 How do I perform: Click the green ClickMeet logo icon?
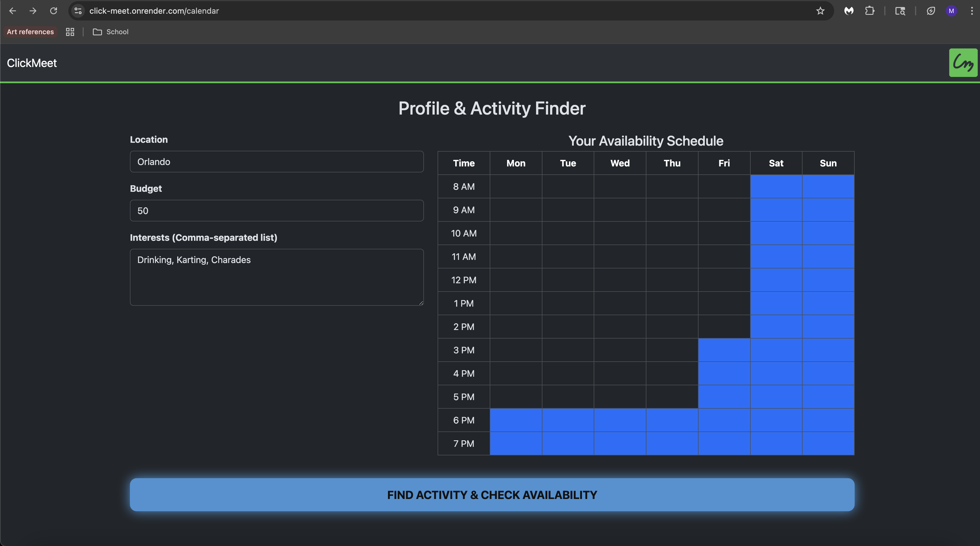tap(963, 63)
